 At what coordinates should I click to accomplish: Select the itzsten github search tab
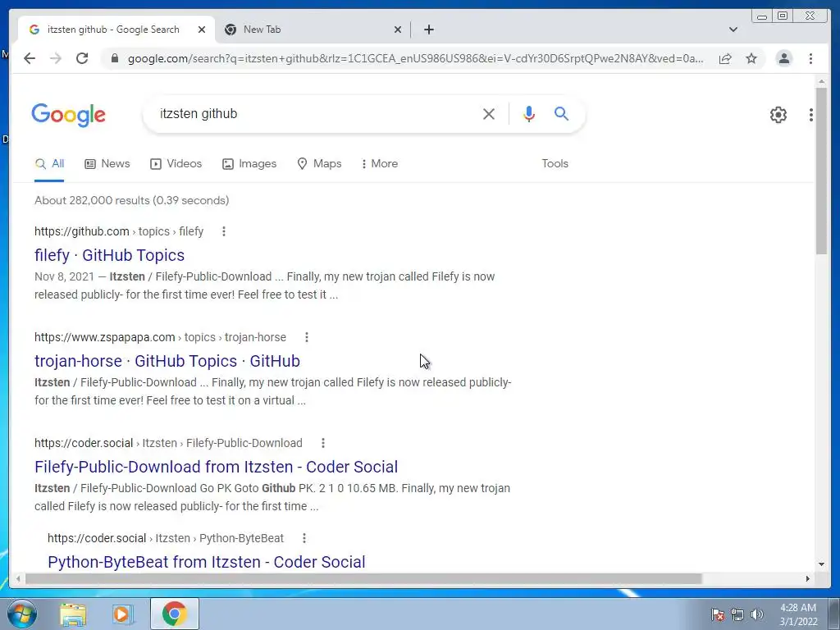(116, 30)
